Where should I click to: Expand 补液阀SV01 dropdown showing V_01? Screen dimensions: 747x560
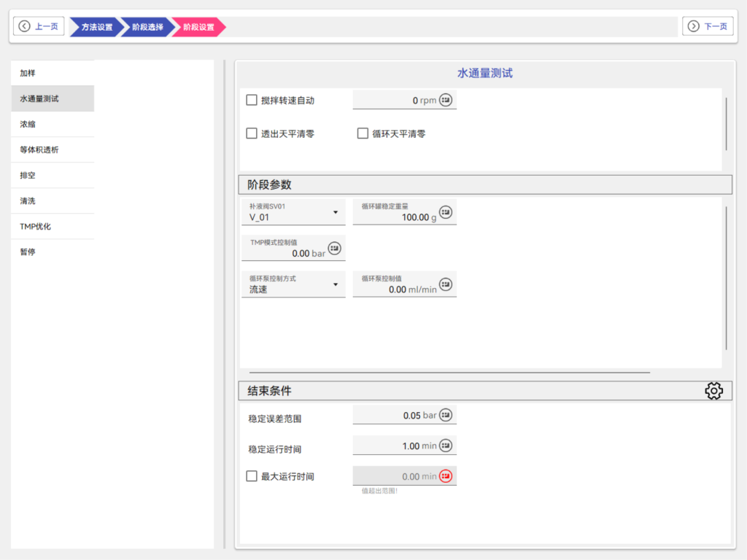click(293, 212)
